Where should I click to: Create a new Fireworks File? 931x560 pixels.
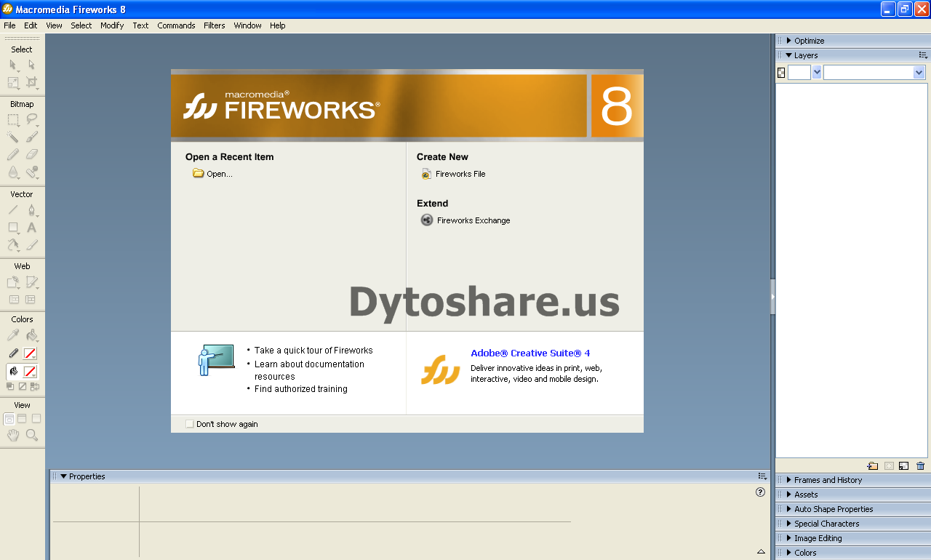pos(459,174)
